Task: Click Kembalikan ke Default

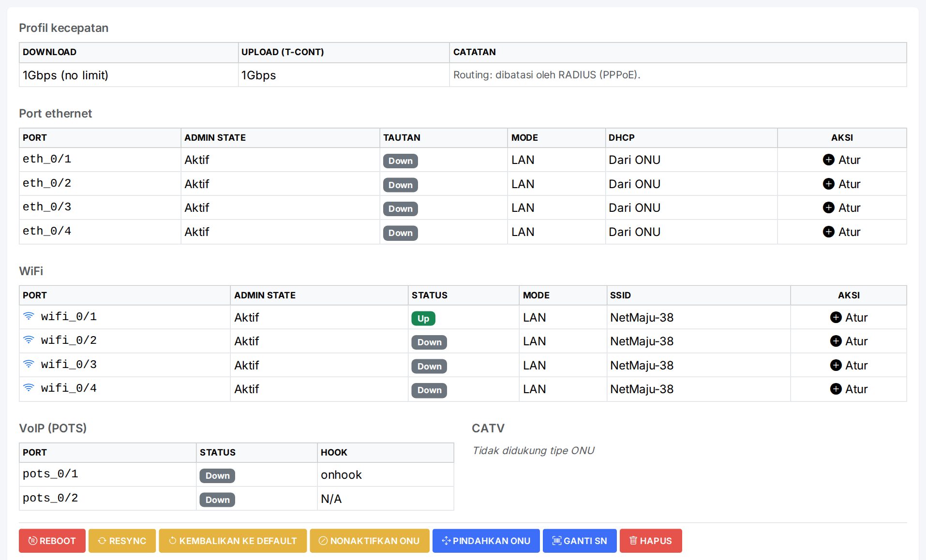Action: [233, 541]
